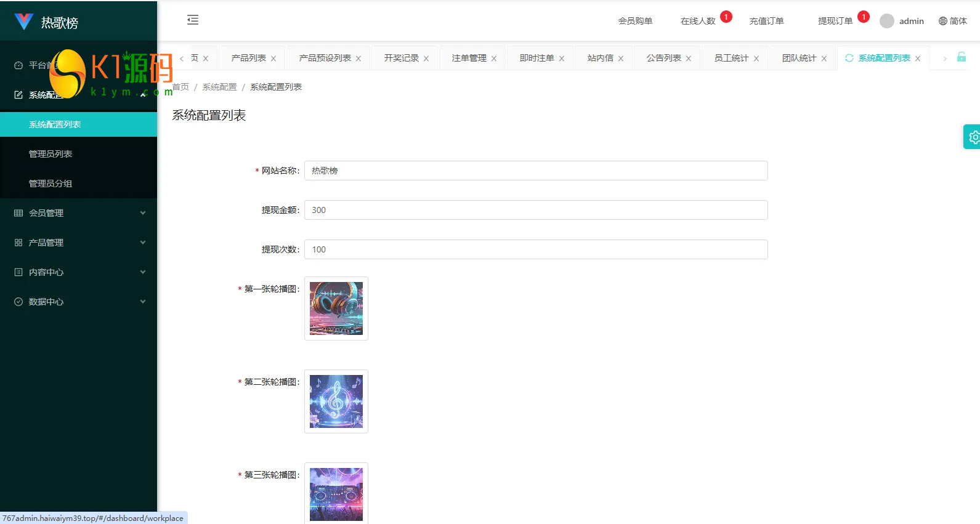This screenshot has width=980, height=524.
Task: Close the 开奖记录 tab
Action: [426, 58]
